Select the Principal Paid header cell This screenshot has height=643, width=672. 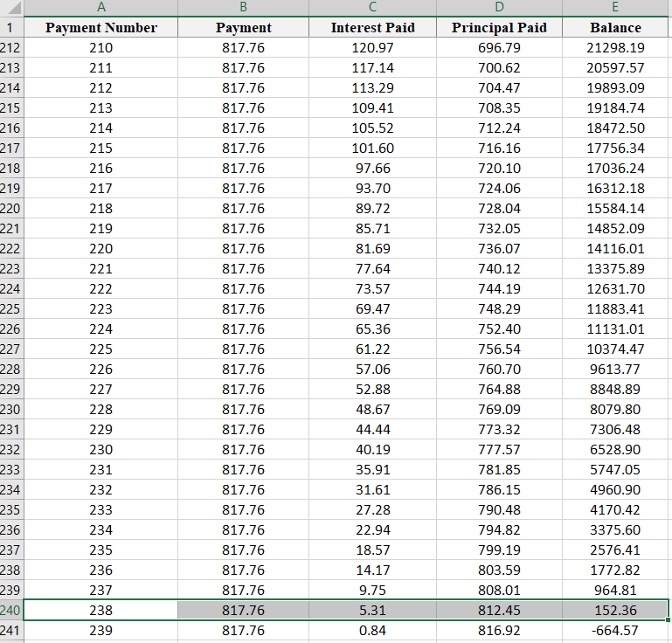coord(499,27)
